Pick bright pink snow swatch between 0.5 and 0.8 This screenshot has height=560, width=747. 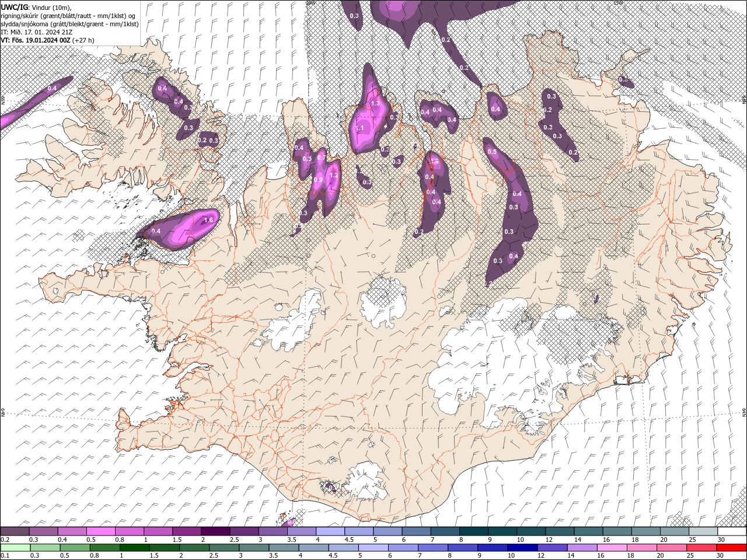[100, 531]
